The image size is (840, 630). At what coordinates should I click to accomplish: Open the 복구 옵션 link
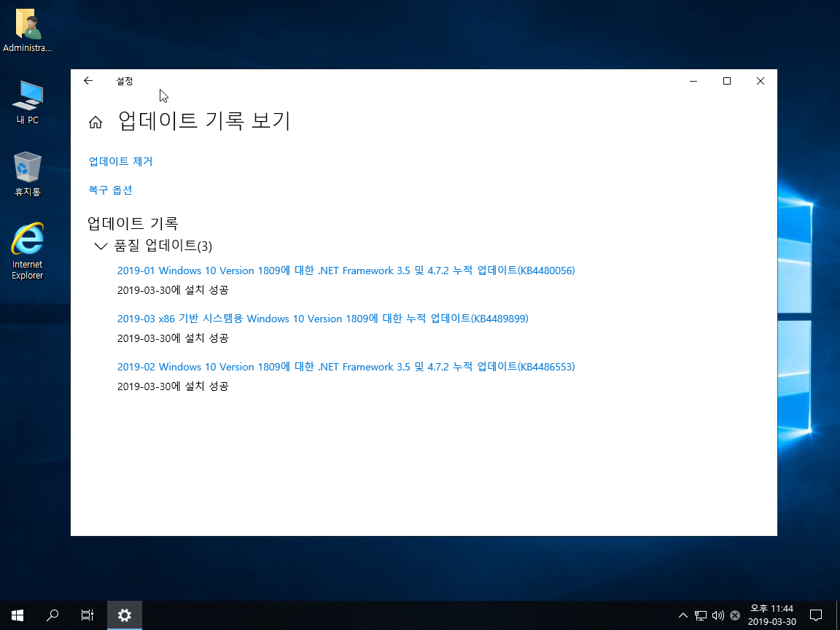click(110, 190)
